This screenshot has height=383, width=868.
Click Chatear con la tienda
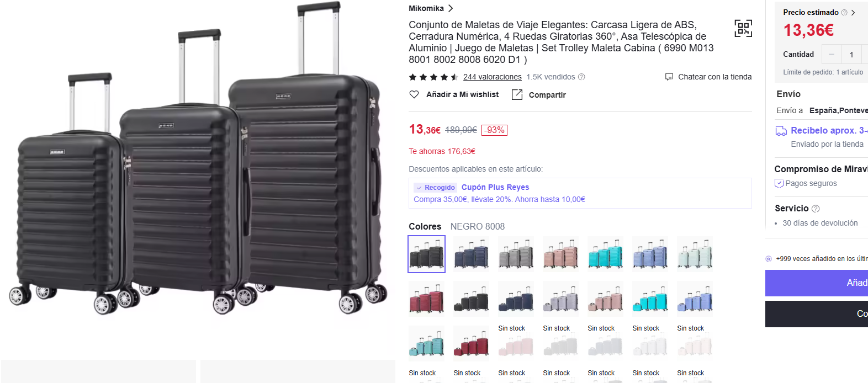714,77
